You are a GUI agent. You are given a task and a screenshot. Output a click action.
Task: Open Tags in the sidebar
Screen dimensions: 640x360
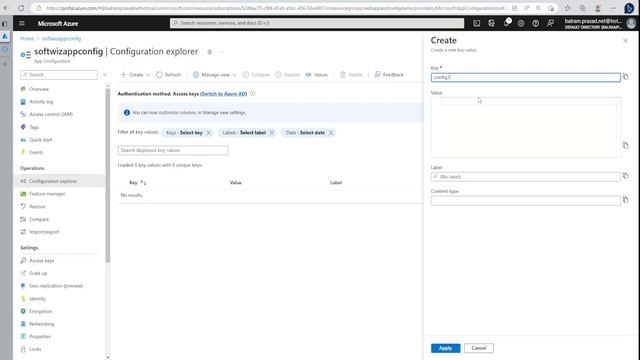coord(34,127)
